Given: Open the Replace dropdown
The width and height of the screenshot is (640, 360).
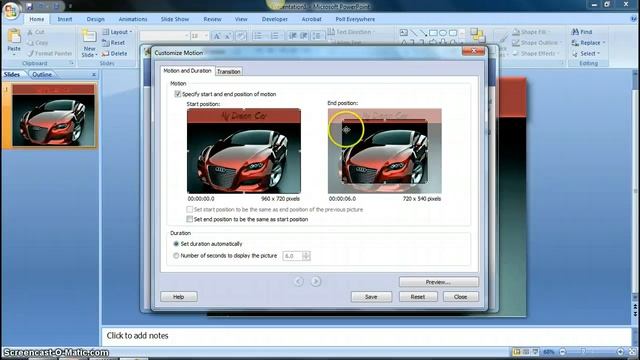Looking at the screenshot, I should (589, 42).
